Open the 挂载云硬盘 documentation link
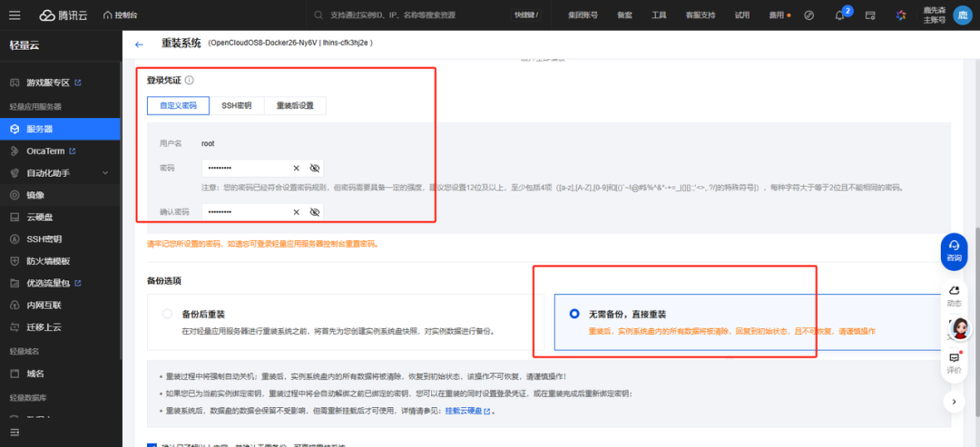980x447 pixels. pos(467,411)
